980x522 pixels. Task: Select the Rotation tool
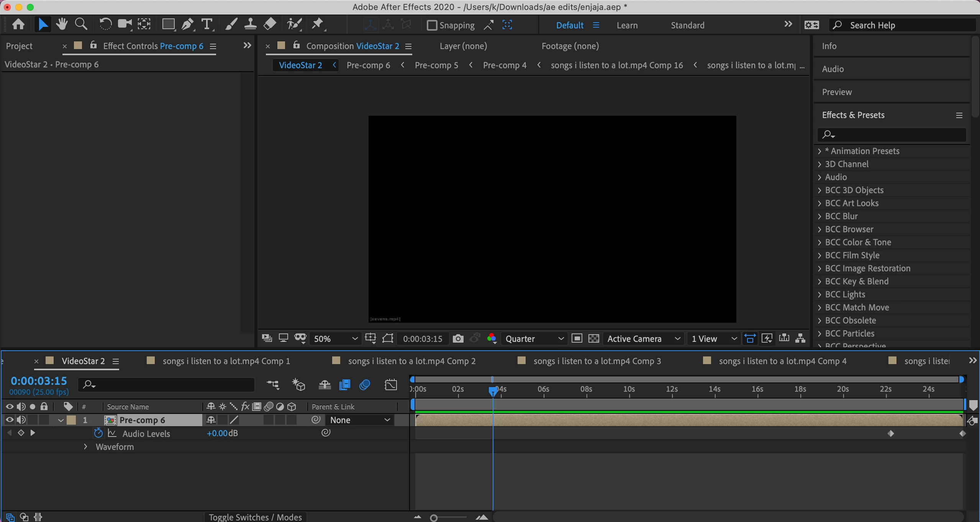(105, 25)
